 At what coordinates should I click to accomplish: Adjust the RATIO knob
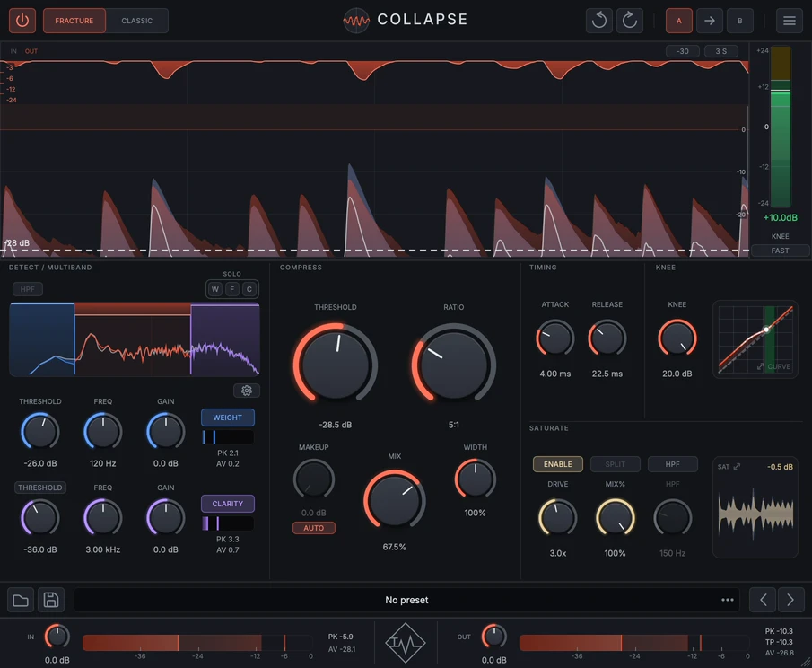tap(454, 365)
